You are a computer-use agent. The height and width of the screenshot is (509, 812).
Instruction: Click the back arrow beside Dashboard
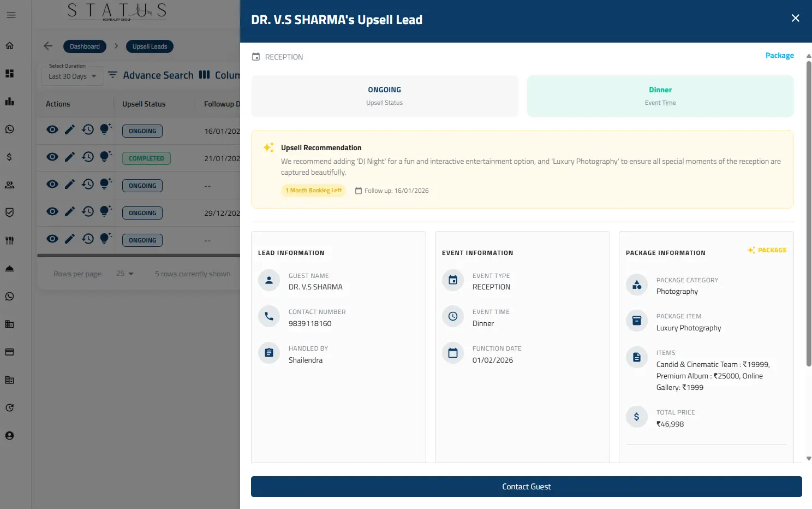48,46
